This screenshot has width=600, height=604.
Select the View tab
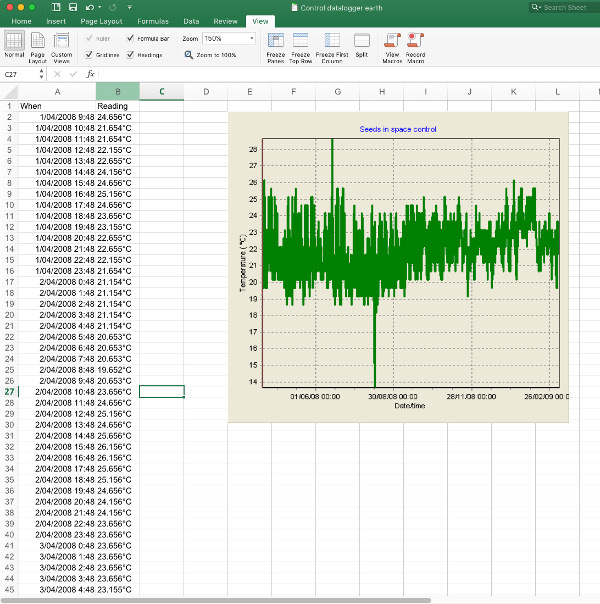click(x=260, y=21)
